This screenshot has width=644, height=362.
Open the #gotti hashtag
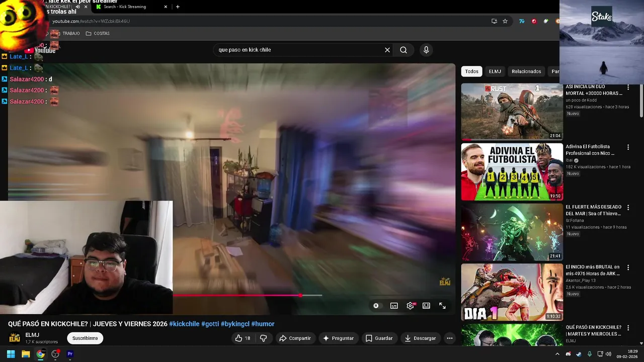(x=210, y=324)
